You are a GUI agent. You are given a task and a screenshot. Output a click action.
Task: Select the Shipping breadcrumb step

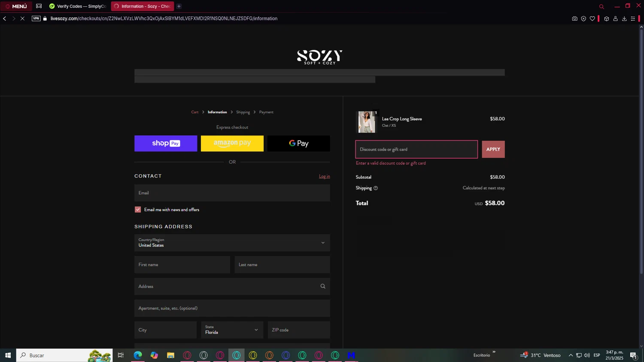pyautogui.click(x=243, y=112)
